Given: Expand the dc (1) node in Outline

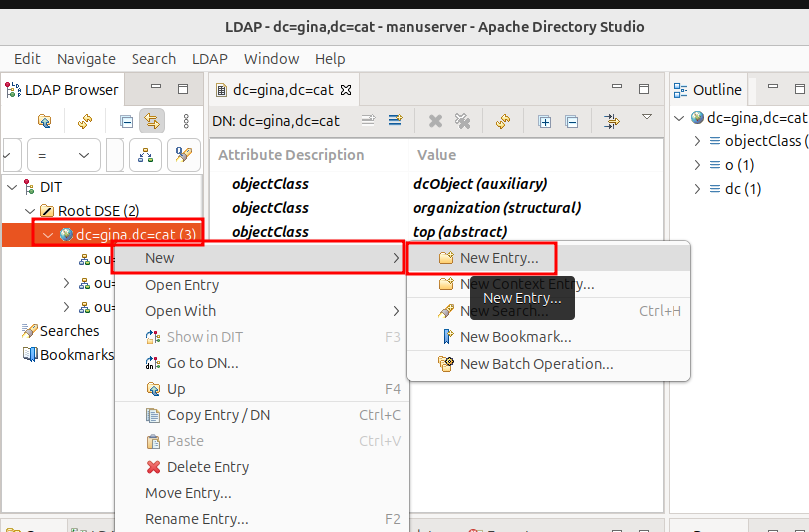Looking at the screenshot, I should tap(697, 189).
